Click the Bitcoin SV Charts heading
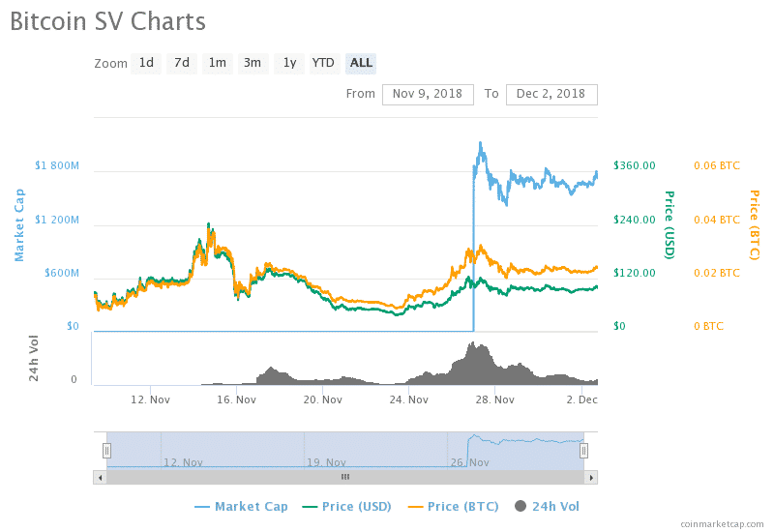 click(107, 21)
